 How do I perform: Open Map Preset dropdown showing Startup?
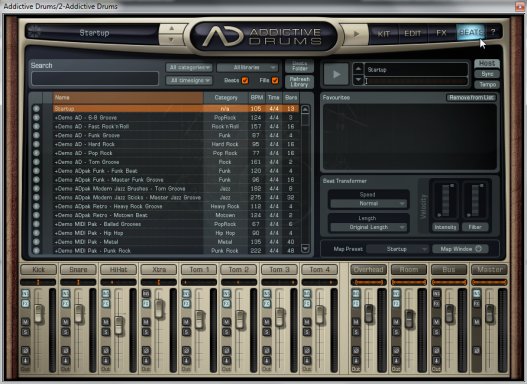398,249
